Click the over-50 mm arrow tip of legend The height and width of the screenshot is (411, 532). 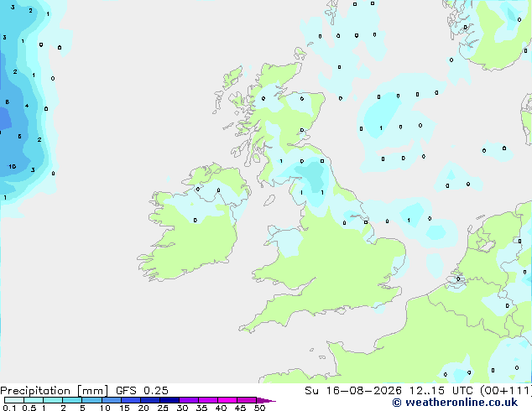tap(266, 400)
